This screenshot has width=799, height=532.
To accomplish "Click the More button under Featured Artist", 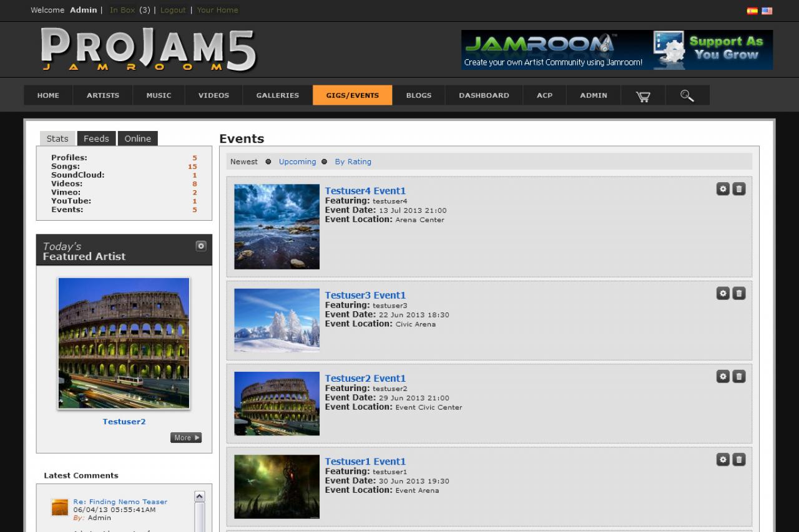I will pos(185,437).
